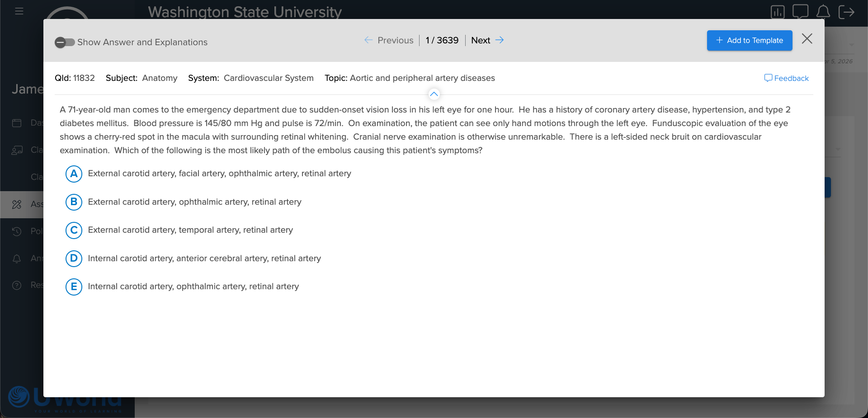Toggle Show Answer and Explanations switch

click(65, 42)
